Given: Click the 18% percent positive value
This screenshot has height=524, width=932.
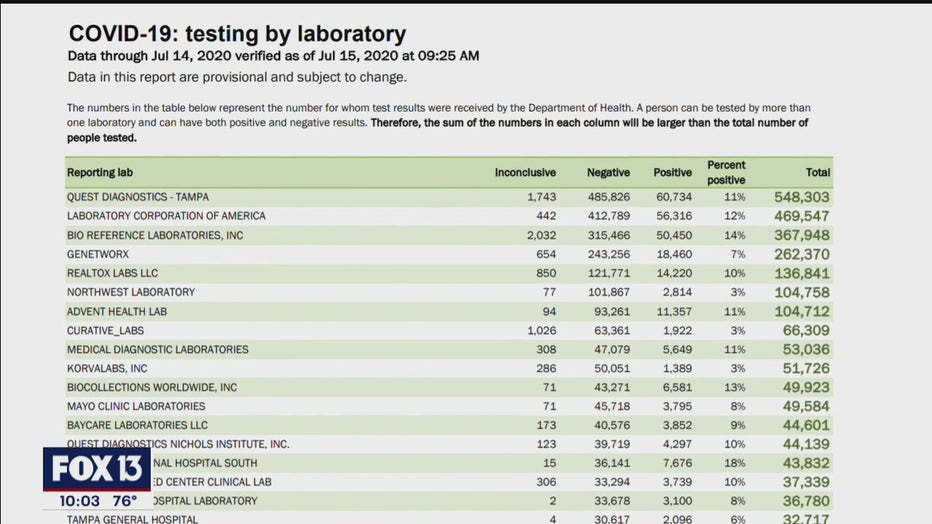Looking at the screenshot, I should click(x=735, y=463).
